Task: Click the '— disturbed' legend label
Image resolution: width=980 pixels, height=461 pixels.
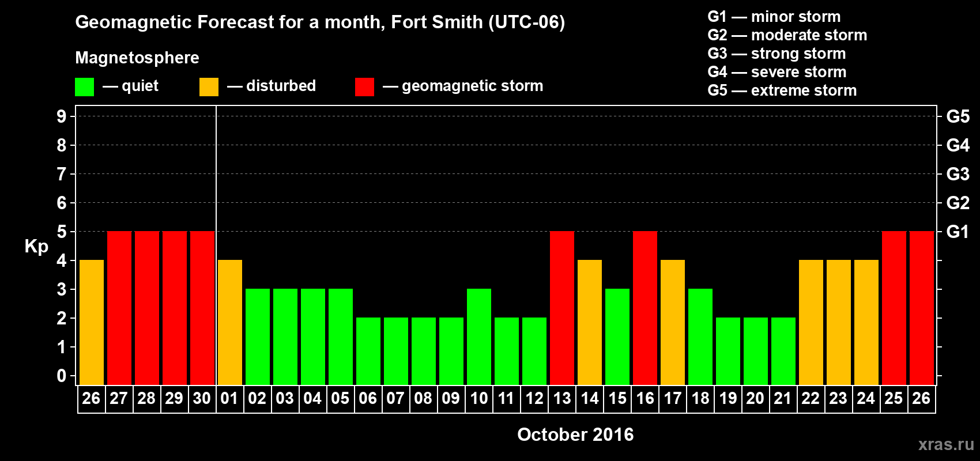Action: (272, 86)
